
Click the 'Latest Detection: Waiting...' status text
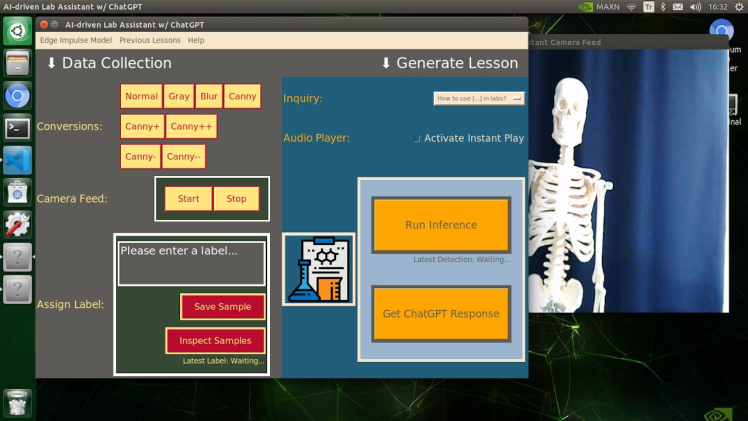(x=461, y=259)
